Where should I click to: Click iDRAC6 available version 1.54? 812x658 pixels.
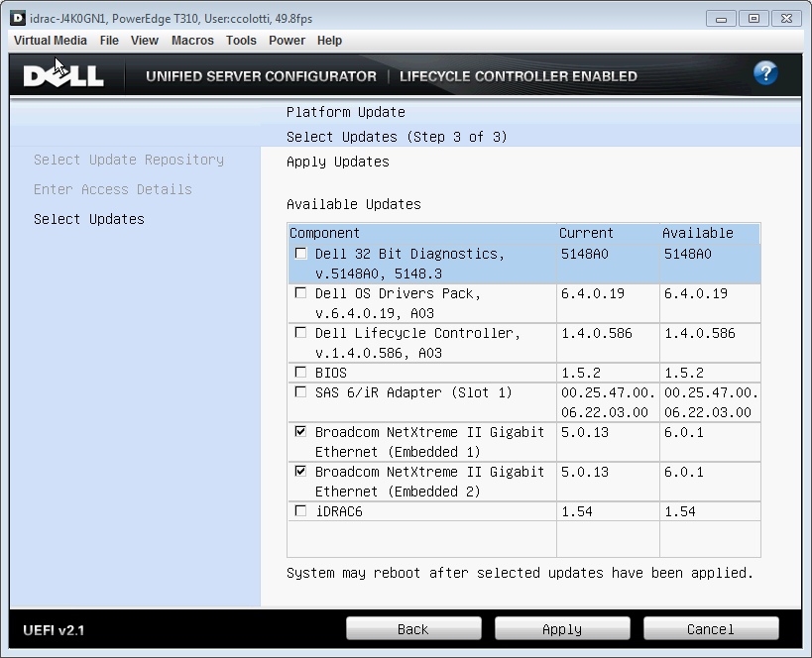point(680,511)
